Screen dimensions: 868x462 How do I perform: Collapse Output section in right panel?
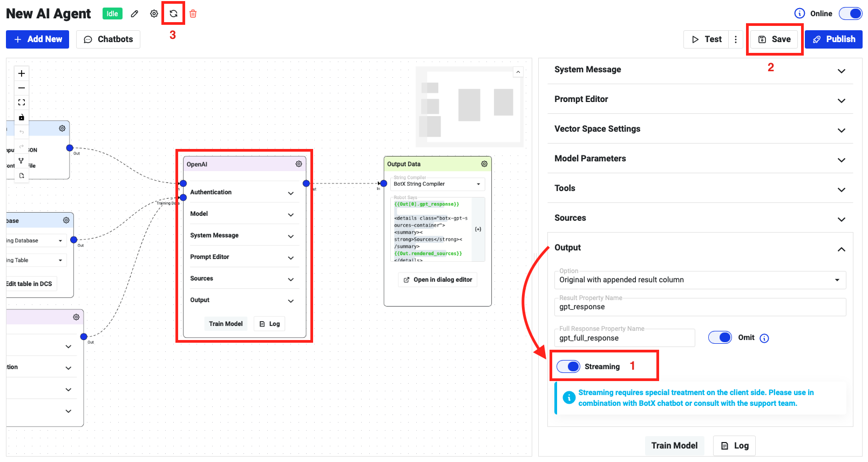tap(700, 248)
